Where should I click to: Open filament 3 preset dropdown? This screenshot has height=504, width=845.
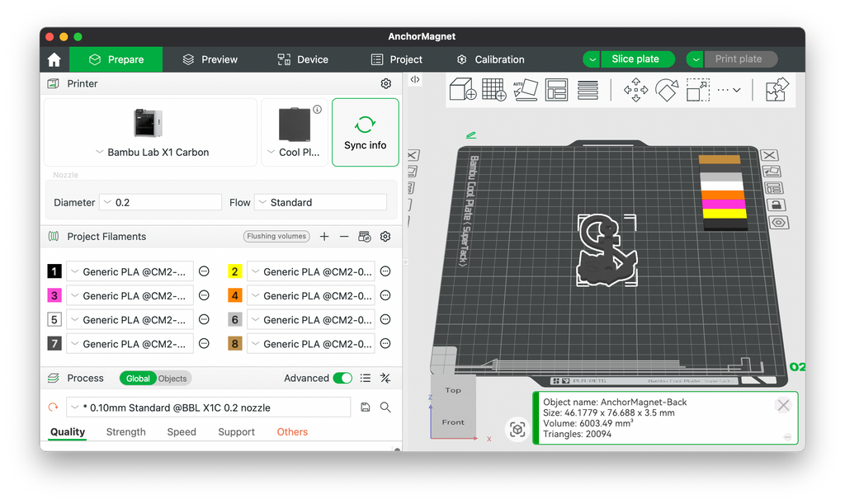(x=130, y=295)
